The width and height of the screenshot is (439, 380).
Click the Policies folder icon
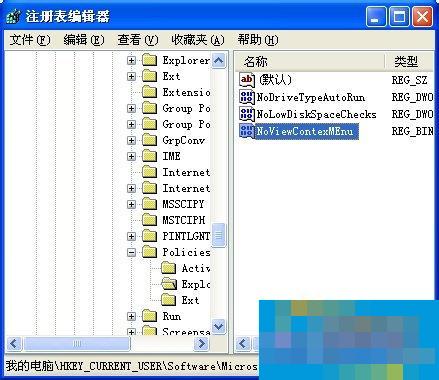coord(149,252)
